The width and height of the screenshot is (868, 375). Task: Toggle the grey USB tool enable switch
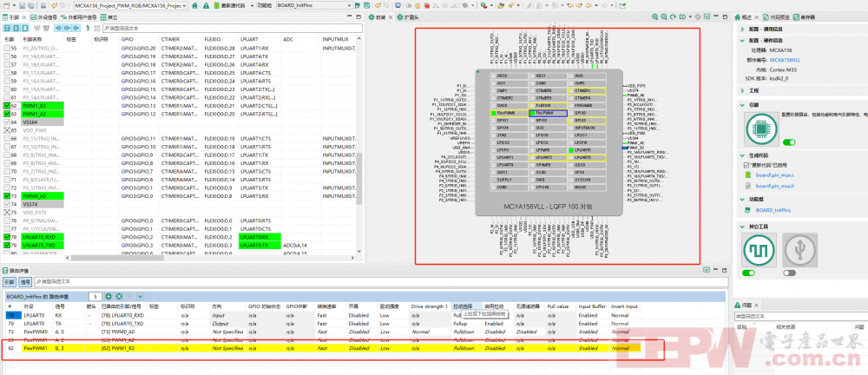[789, 273]
